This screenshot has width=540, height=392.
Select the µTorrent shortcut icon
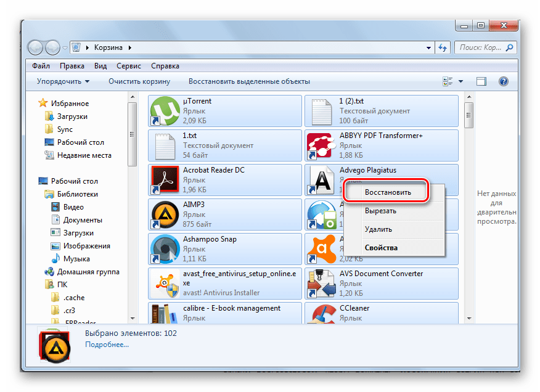pyautogui.click(x=165, y=111)
